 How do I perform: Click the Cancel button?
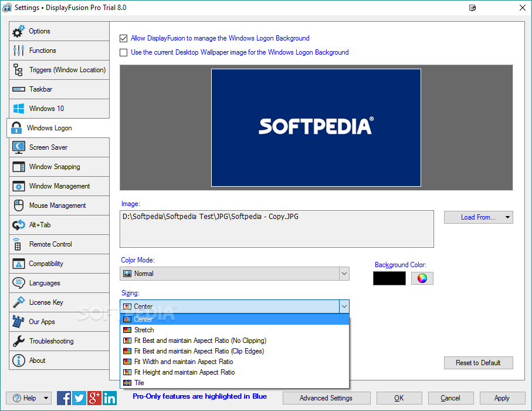tap(450, 397)
